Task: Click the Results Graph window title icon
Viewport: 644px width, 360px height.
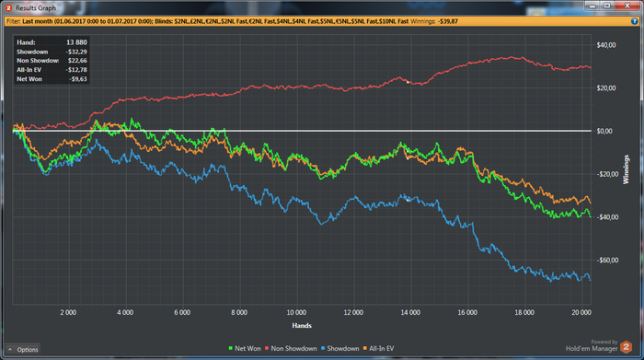Action: pyautogui.click(x=8, y=7)
